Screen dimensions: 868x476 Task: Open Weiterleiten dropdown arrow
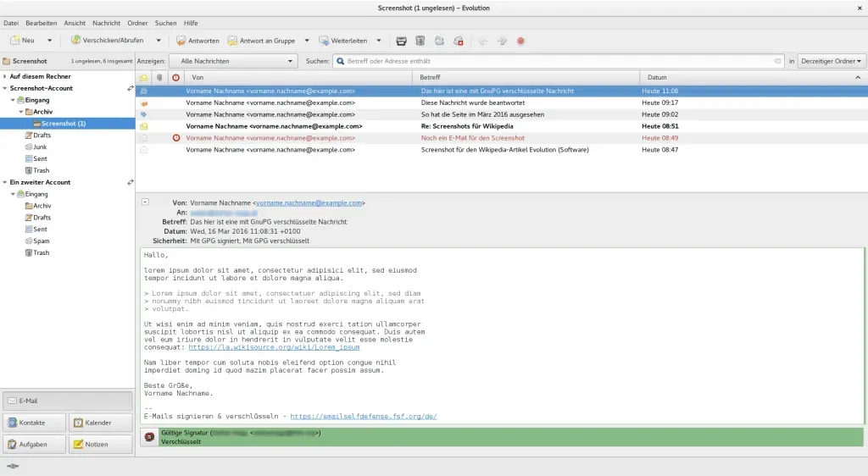(379, 41)
